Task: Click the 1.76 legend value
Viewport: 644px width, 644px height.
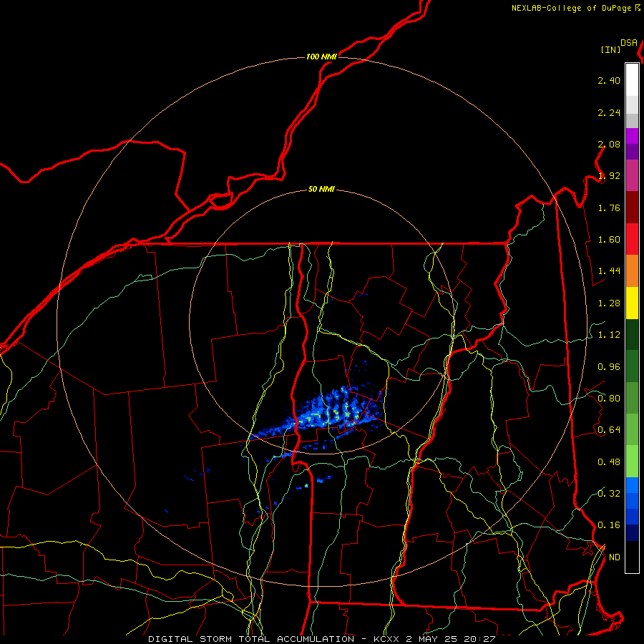Action: 609,208
